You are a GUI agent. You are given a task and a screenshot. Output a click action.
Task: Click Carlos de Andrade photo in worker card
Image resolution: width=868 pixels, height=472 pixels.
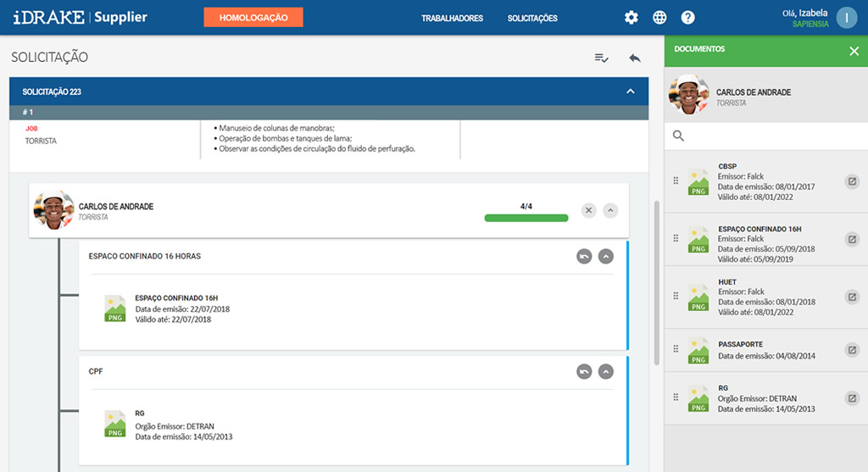pyautogui.click(x=53, y=209)
